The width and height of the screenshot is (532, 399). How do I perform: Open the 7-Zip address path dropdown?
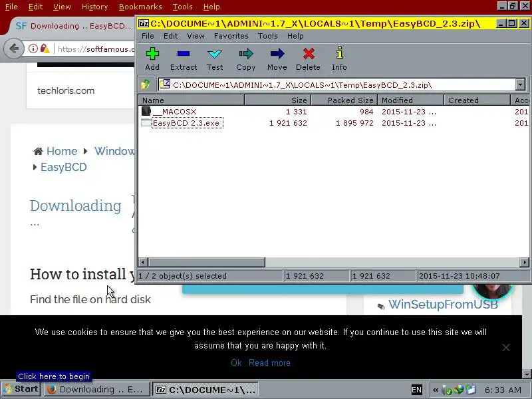pyautogui.click(x=520, y=84)
